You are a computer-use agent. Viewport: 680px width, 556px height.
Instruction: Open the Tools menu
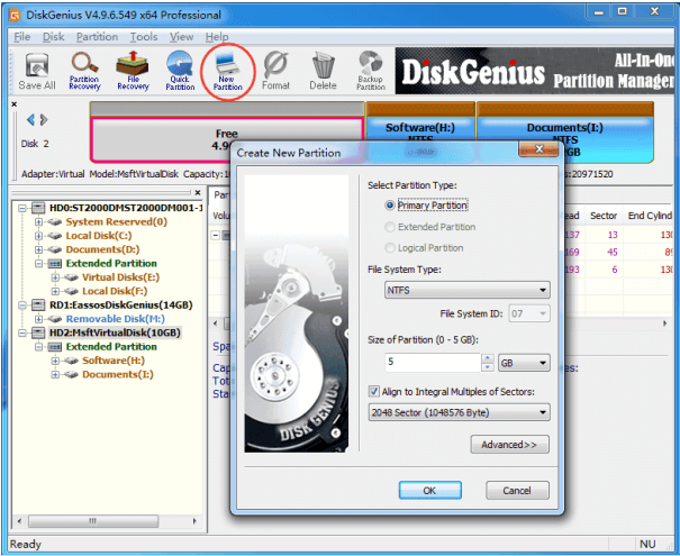point(143,37)
